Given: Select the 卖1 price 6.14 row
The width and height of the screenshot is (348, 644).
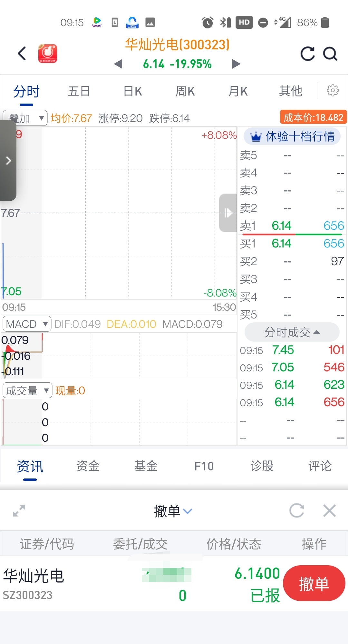Looking at the screenshot, I should 292,225.
